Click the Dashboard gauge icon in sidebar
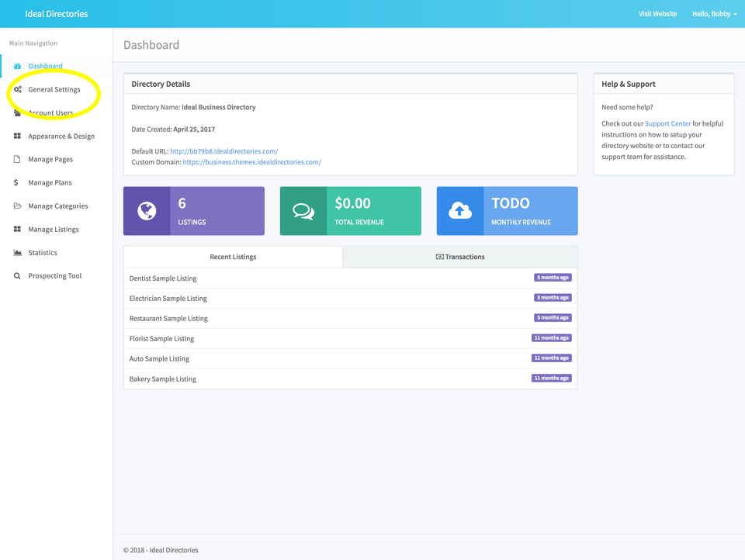 (x=17, y=67)
